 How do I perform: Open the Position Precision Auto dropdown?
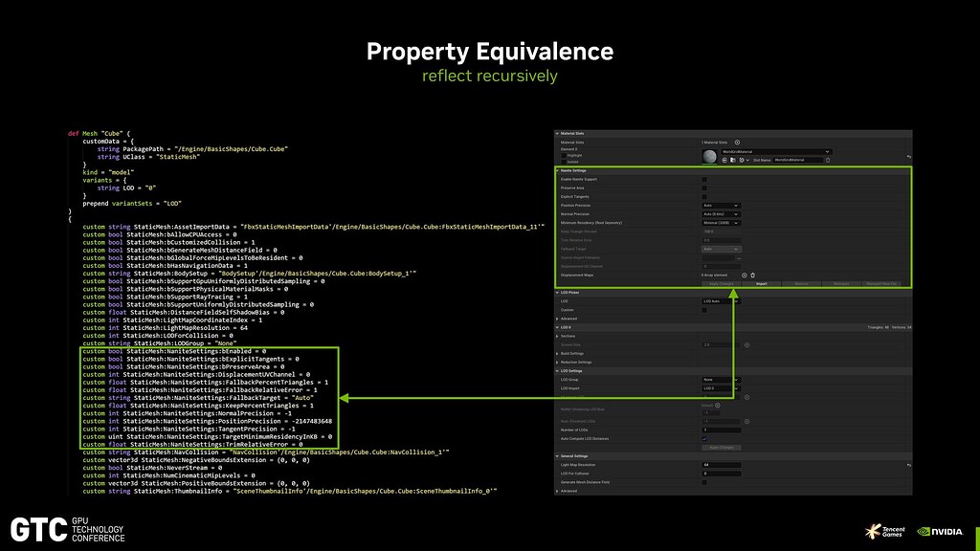pyautogui.click(x=722, y=206)
